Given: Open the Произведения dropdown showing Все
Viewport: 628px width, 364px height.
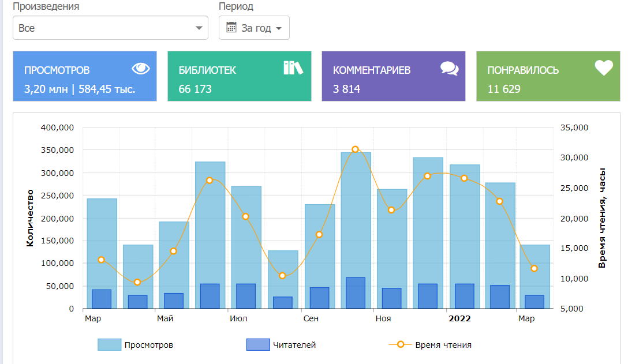Looking at the screenshot, I should 110,28.
